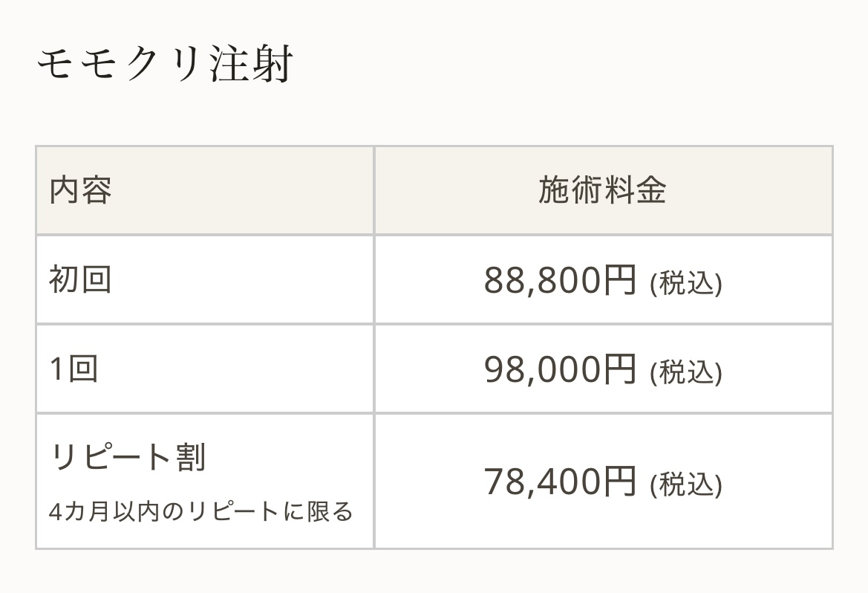Click 施術 in the price column header
The height and width of the screenshot is (593, 868).
pyautogui.click(x=570, y=190)
